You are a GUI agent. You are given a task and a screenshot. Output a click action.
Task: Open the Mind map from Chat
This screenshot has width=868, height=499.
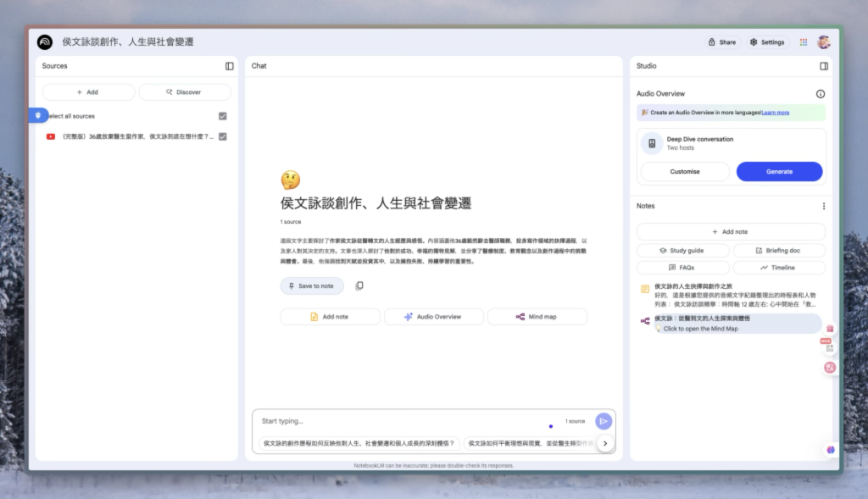tap(537, 317)
